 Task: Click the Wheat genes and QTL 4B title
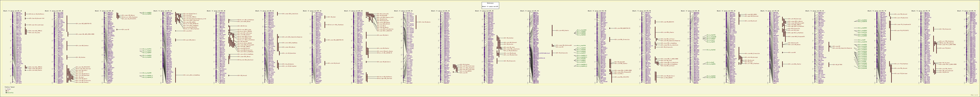click(484, 11)
